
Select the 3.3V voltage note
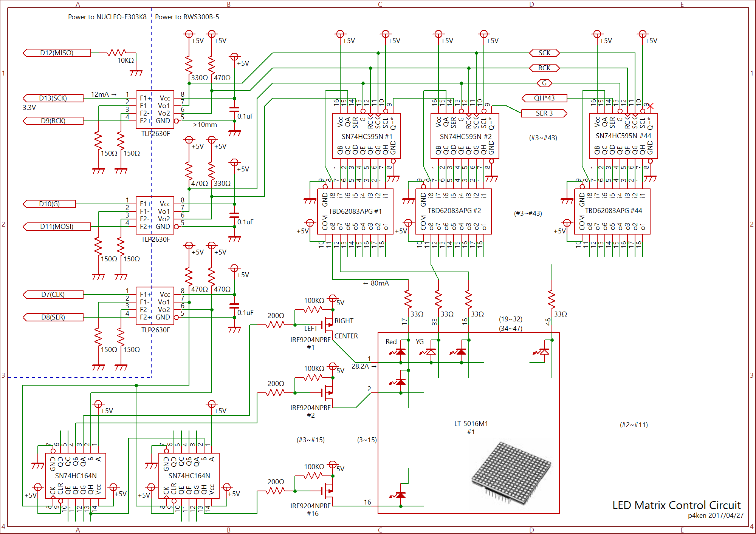29,108
